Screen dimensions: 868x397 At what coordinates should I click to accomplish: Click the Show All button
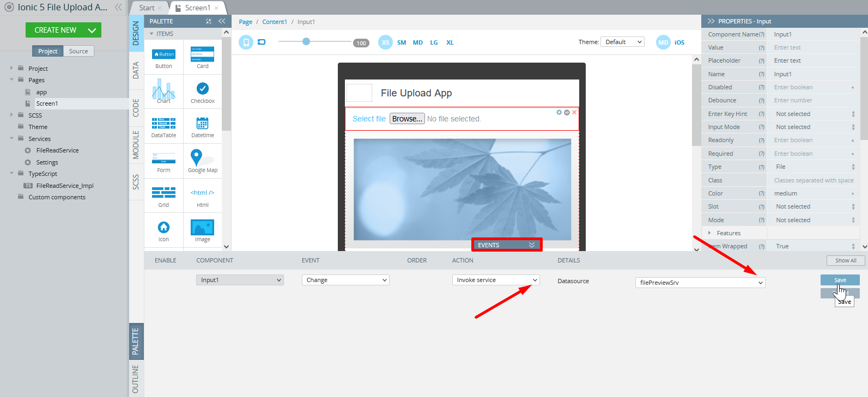(x=846, y=260)
